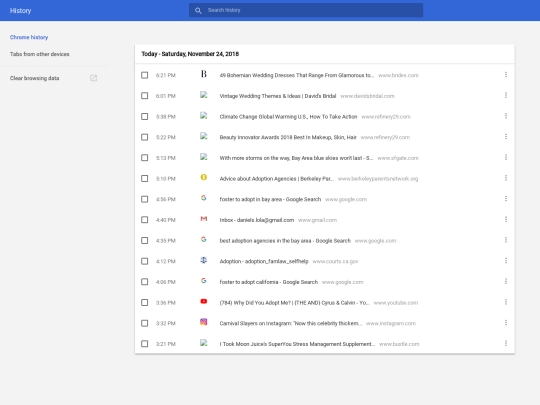Check the 4:06 PM foster to adopt california box
The height and width of the screenshot is (405, 540).
[x=145, y=282]
